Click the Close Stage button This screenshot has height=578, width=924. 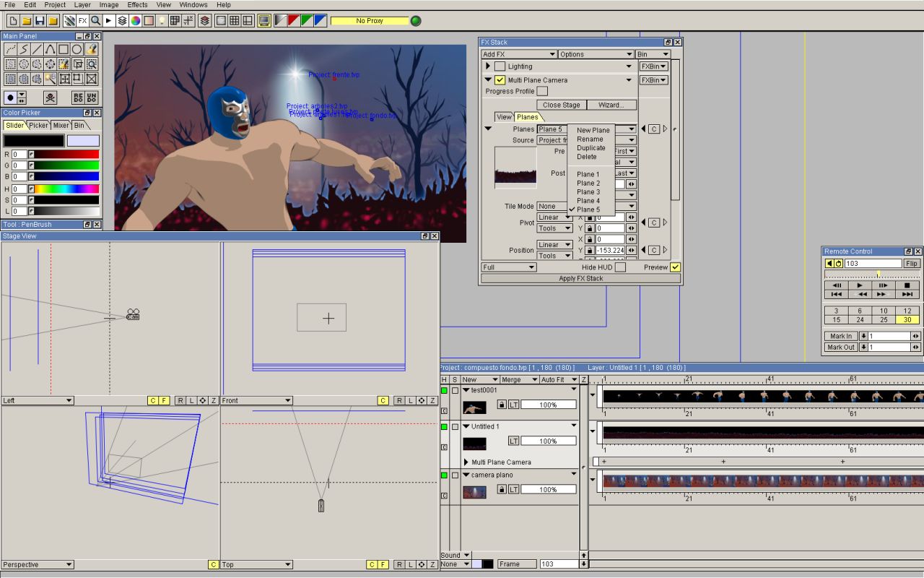point(562,105)
